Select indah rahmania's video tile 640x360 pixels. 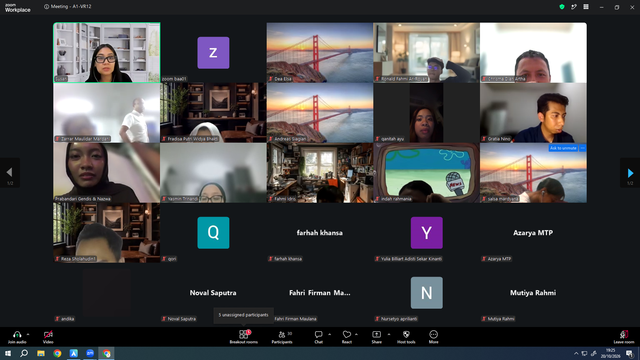(x=427, y=173)
